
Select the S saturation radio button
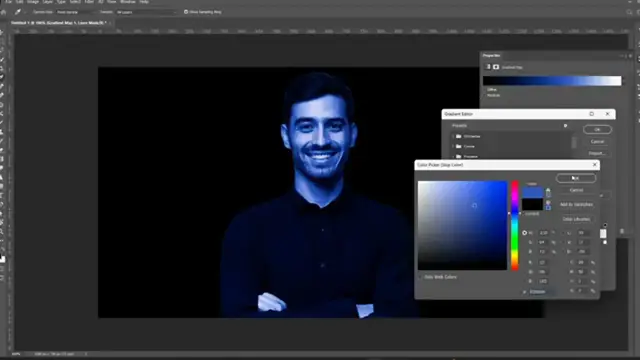tap(524, 242)
